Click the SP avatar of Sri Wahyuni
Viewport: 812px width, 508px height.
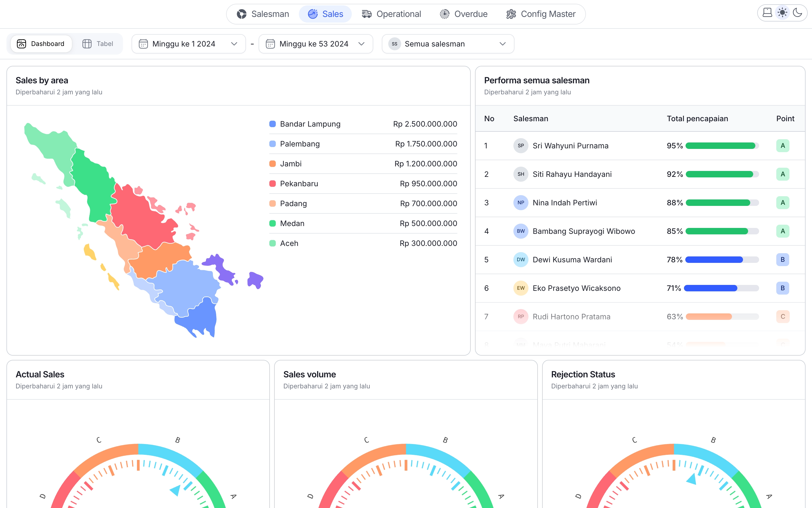tap(521, 145)
